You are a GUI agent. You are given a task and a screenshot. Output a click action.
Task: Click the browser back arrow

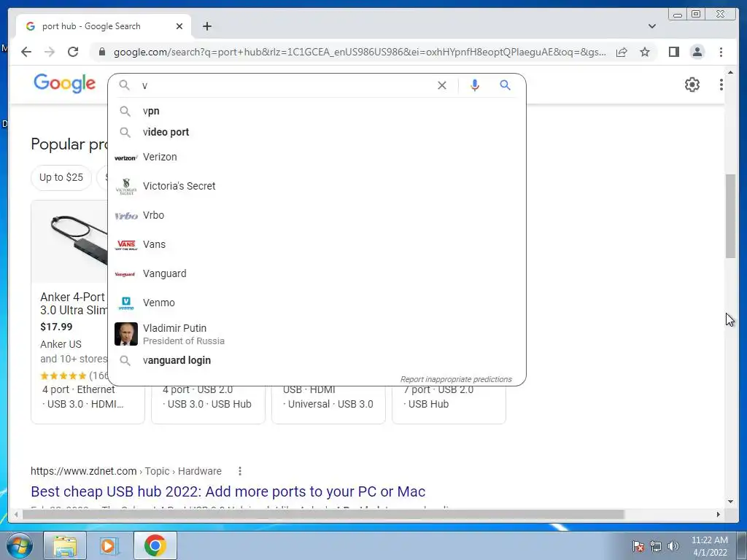26,52
